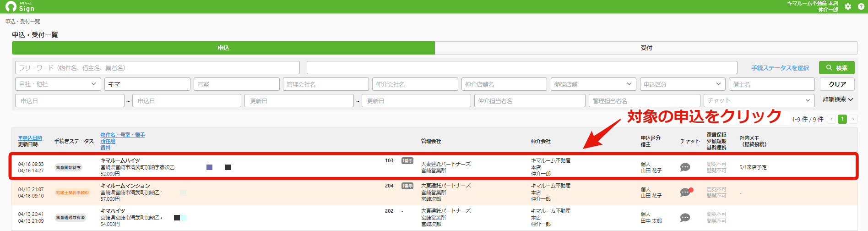
Task: Click tenant 田中 太郎 text
Action: (x=651, y=221)
